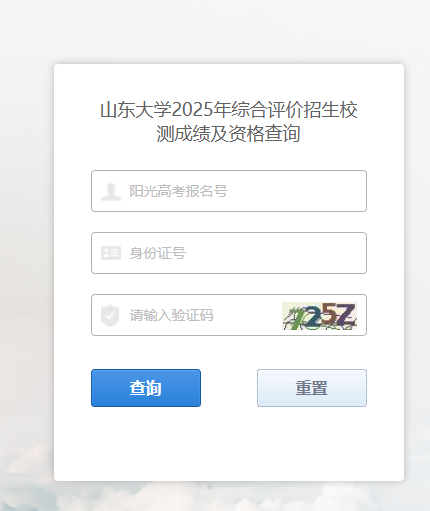The width and height of the screenshot is (430, 511).
Task: Click the 阳光高考报名号 placeholder text
Action: click(x=178, y=191)
